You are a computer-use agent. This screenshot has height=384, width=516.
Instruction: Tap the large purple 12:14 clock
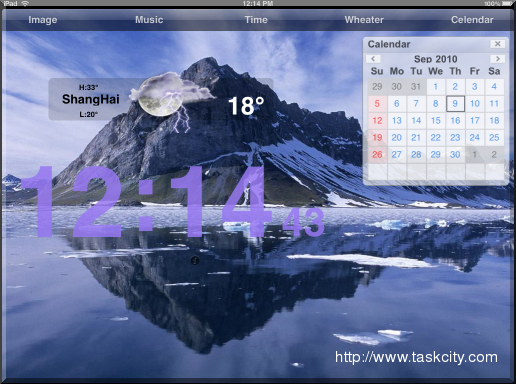point(147,202)
